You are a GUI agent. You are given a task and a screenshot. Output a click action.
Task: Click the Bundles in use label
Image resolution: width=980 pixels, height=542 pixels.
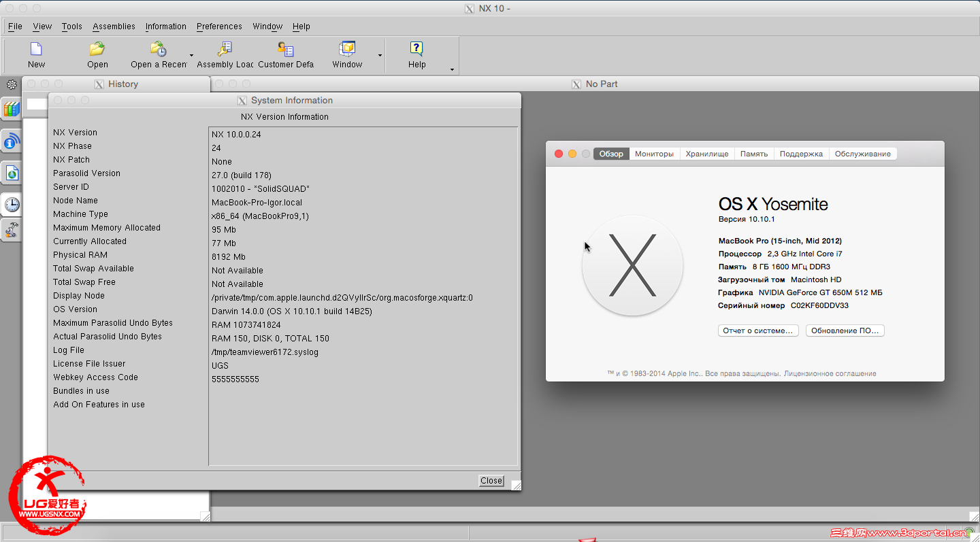pos(81,391)
